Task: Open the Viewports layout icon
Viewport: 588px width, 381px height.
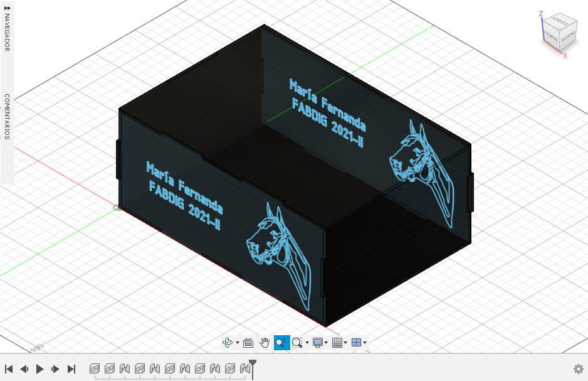Action: tap(356, 342)
